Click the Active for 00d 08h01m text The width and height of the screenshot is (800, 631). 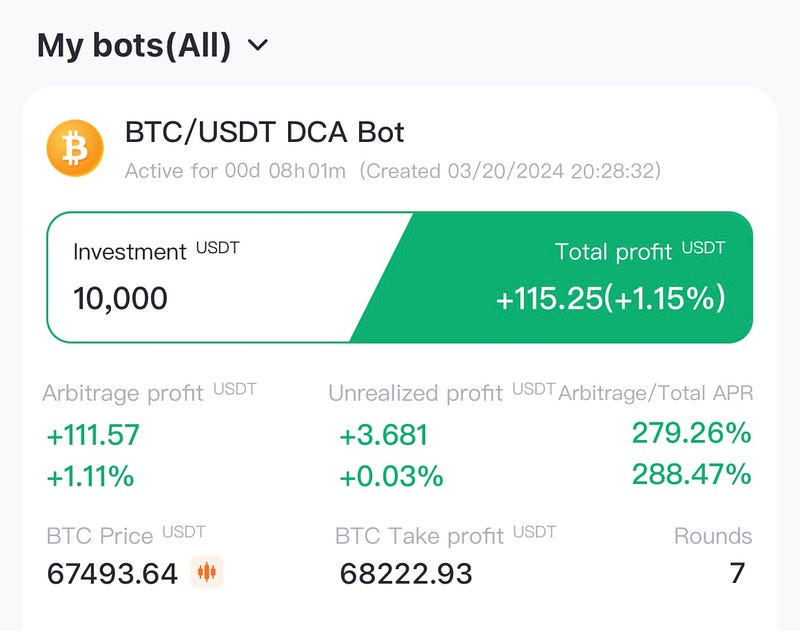click(x=235, y=171)
